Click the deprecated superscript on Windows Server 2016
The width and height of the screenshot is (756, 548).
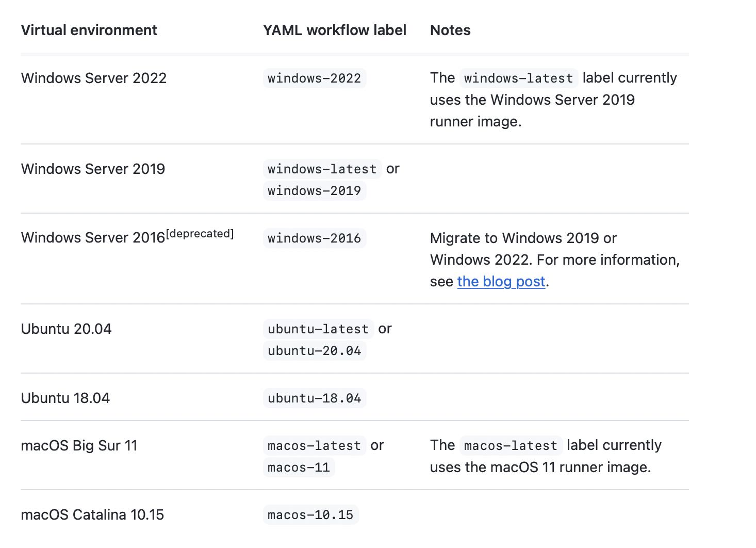point(200,234)
